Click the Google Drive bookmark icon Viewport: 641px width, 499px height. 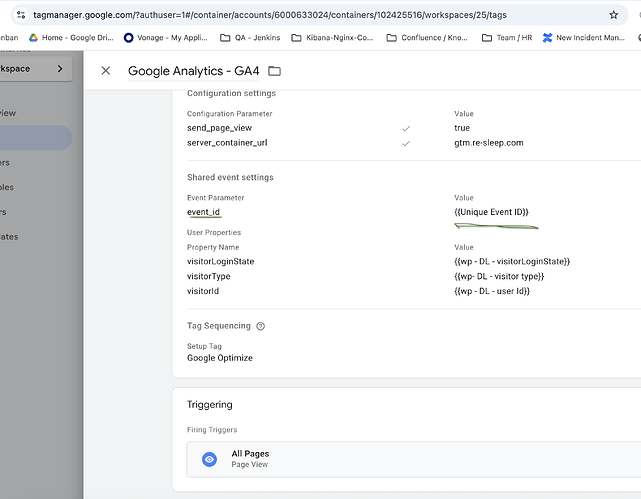33,38
